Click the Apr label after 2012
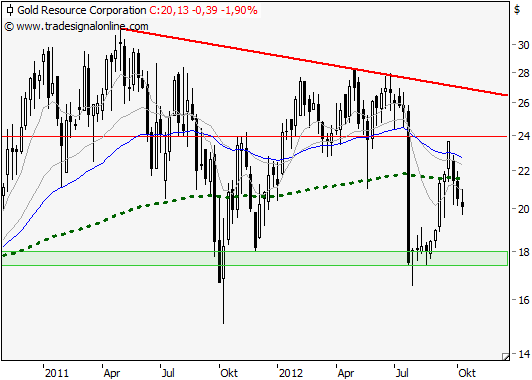532x380 pixels. [x=346, y=373]
